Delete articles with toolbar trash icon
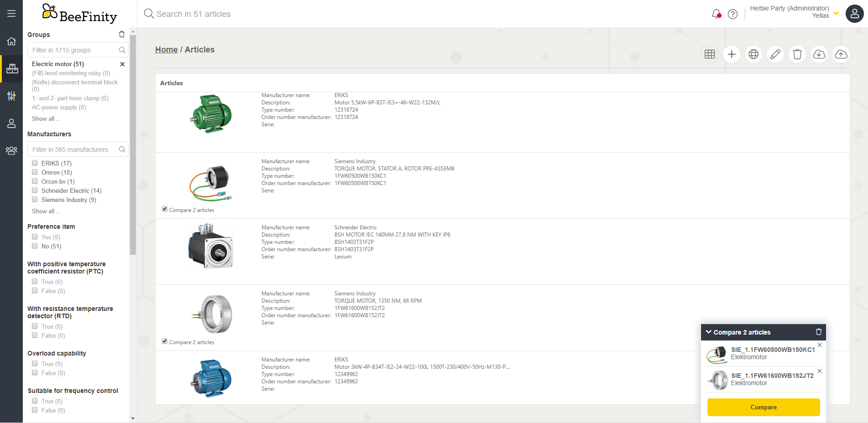 [797, 54]
